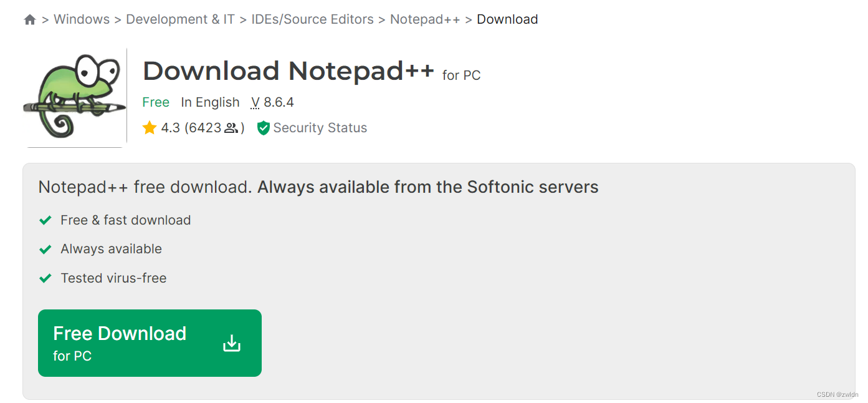Click the checkmark next to Free & fast download

point(45,220)
